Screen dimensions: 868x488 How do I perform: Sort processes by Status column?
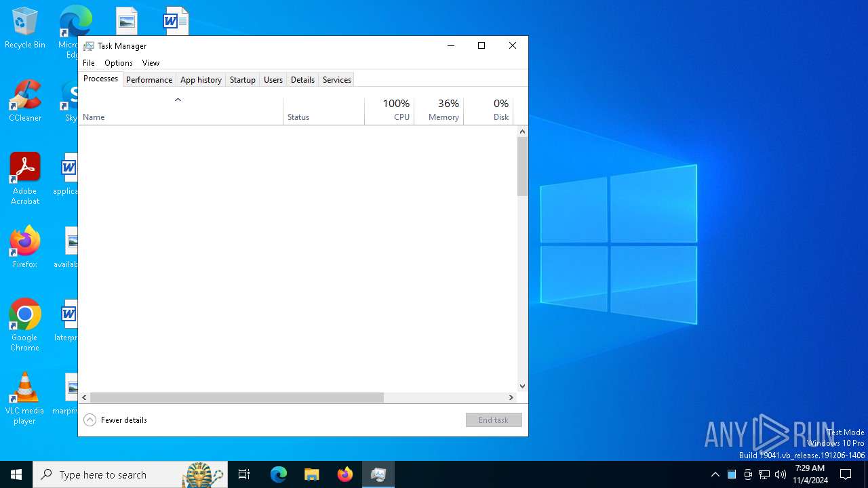click(323, 111)
